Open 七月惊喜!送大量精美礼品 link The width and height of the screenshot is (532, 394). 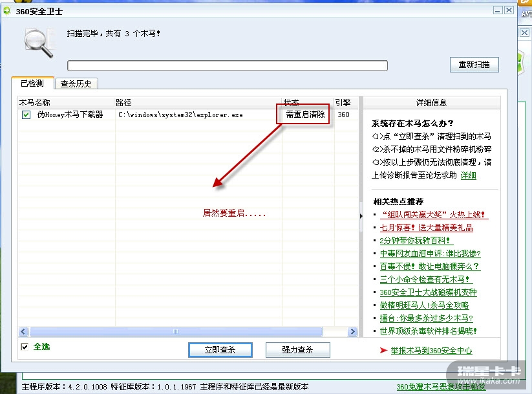pos(426,228)
